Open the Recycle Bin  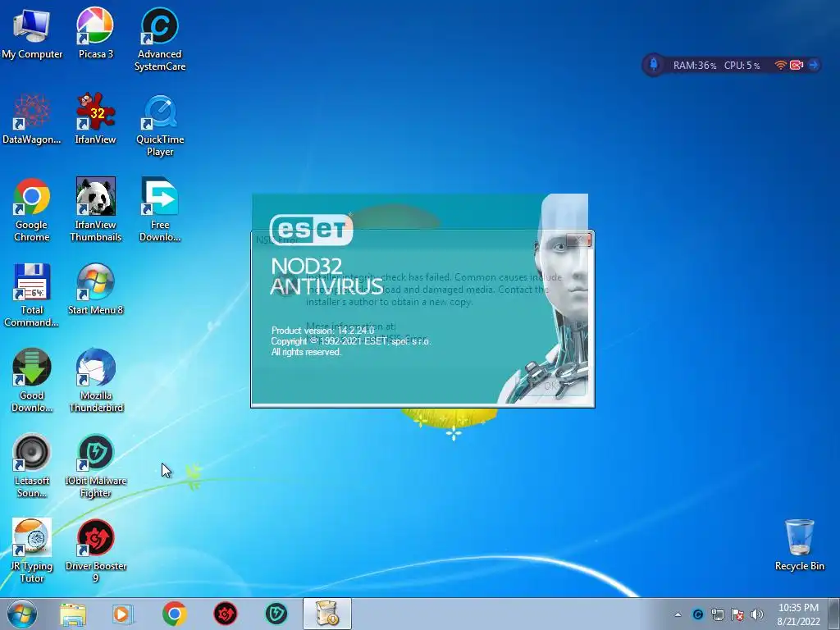click(x=799, y=546)
